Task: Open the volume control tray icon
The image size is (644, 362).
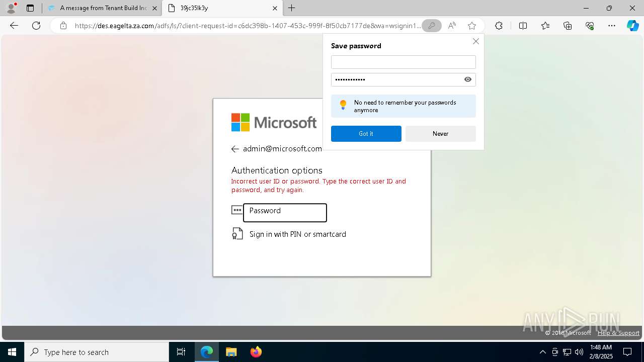Action: click(579, 352)
